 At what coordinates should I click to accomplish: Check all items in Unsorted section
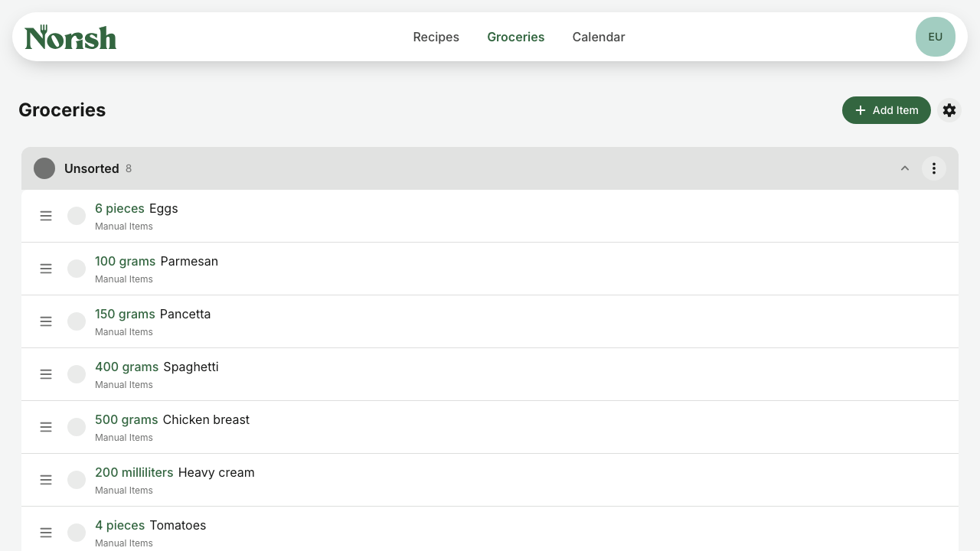44,168
